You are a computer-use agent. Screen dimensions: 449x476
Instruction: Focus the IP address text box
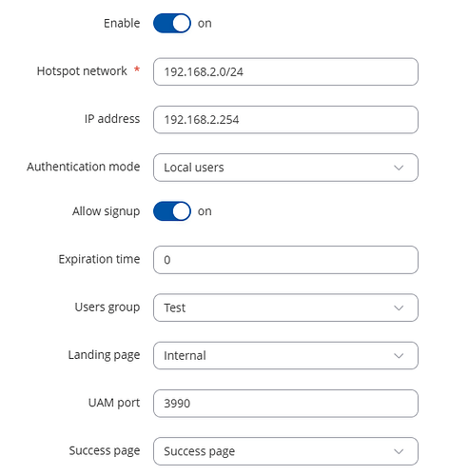[x=285, y=120]
